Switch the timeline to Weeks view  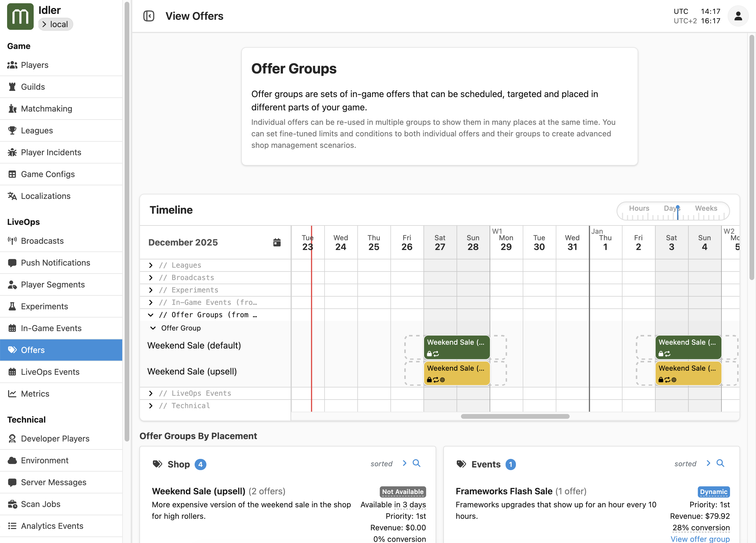tap(706, 208)
